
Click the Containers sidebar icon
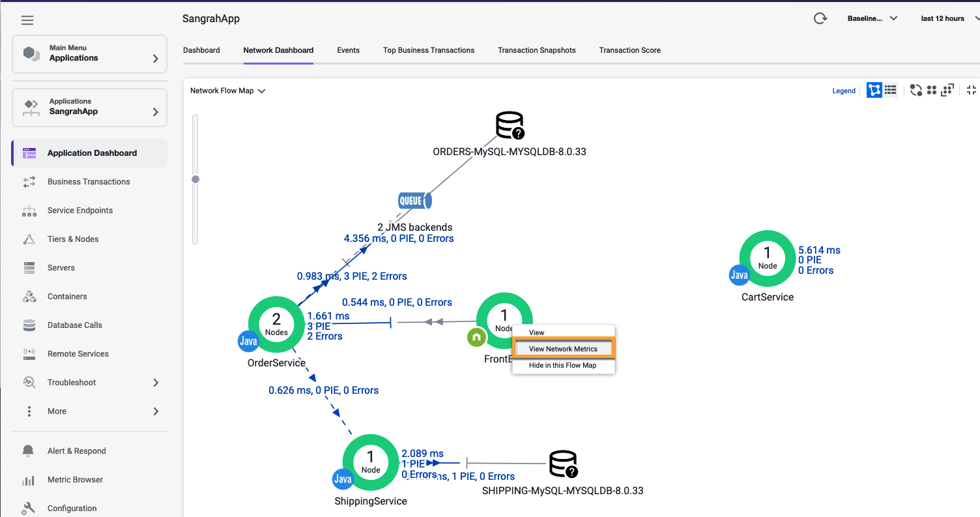pos(29,297)
